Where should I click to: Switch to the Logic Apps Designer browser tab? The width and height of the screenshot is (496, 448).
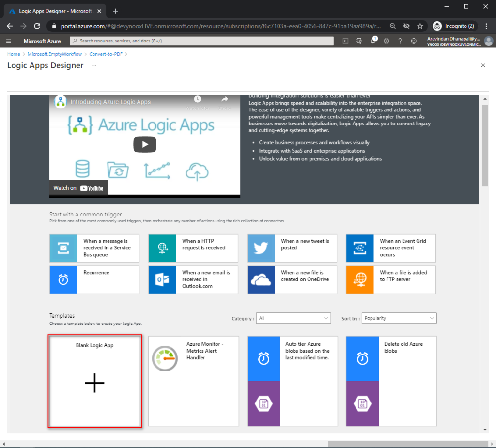pyautogui.click(x=53, y=10)
